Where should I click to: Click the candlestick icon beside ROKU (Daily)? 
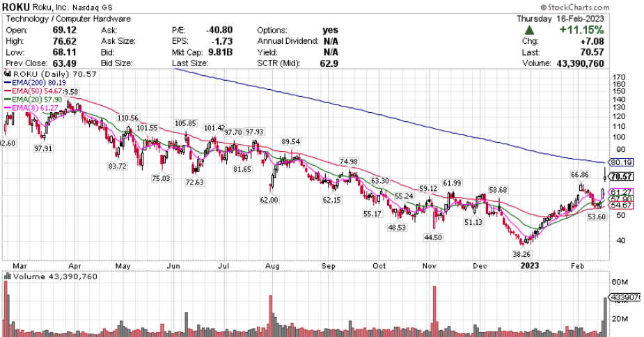pyautogui.click(x=8, y=74)
